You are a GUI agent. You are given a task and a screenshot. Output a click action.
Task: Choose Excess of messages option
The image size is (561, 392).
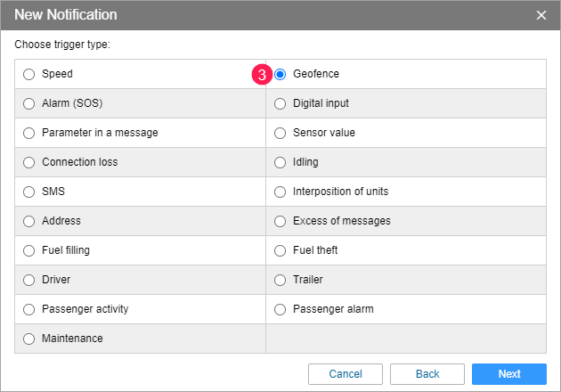click(280, 221)
